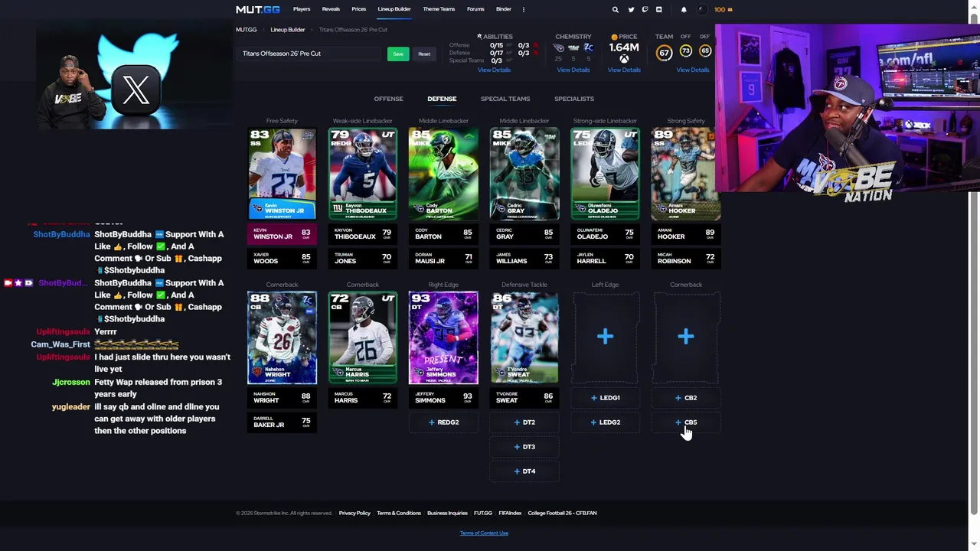This screenshot has height=551, width=980.
Task: Add a REDG2 backup player
Action: (x=443, y=422)
